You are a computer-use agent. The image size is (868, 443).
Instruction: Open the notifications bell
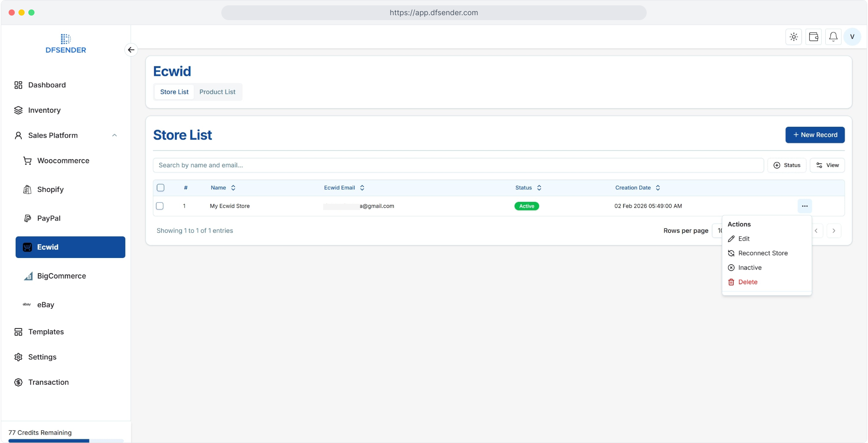pos(833,37)
